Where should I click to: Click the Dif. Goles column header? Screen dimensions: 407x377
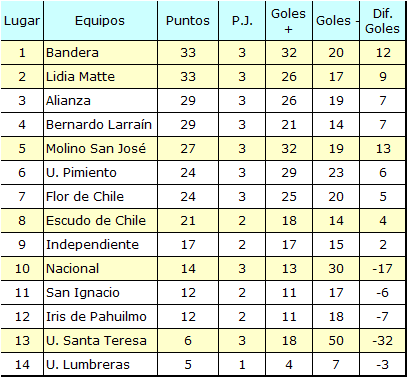[382, 21]
